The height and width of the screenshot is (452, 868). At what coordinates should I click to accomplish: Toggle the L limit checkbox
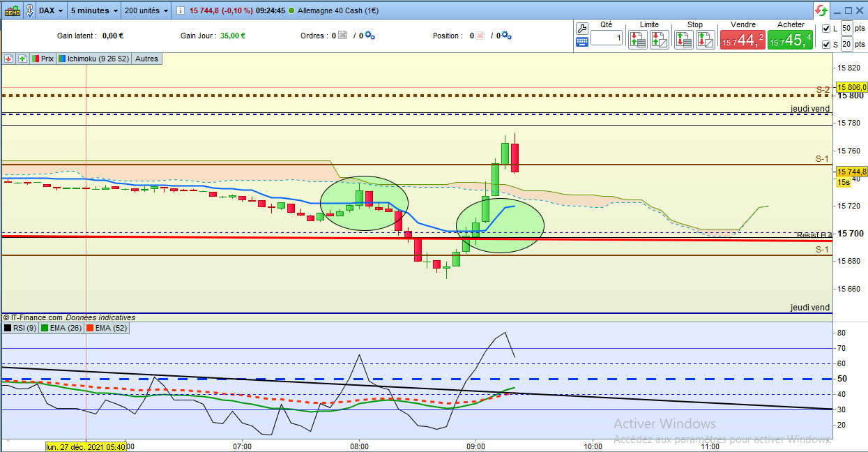[x=826, y=28]
